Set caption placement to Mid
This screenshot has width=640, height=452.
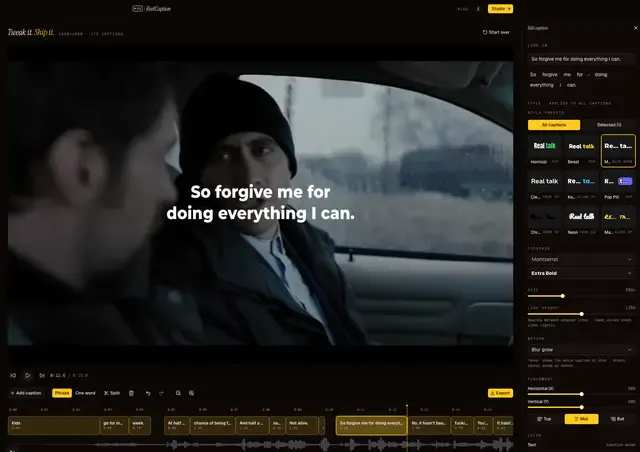coord(581,419)
